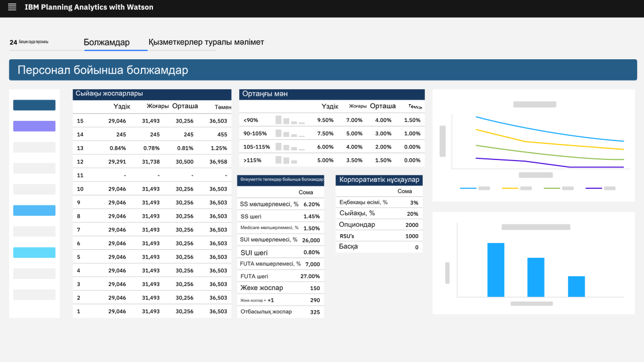Click the 9.50% cell
Viewport: 644px width, 362px height.
tap(325, 120)
